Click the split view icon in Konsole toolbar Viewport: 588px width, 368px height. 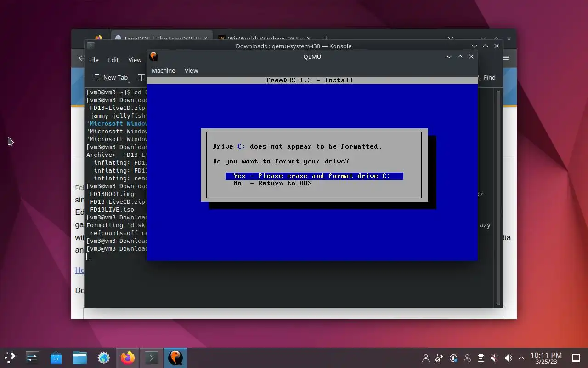pyautogui.click(x=141, y=77)
